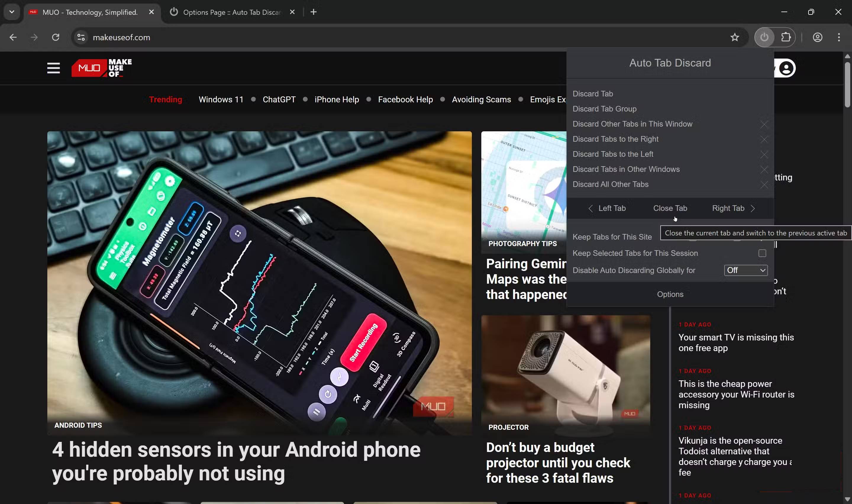Open the Windows 11 trending link

tap(221, 99)
